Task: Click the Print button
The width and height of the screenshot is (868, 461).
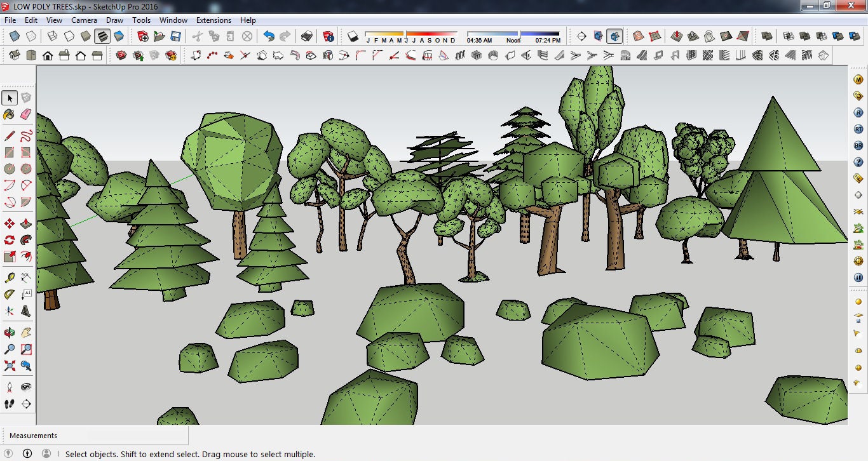Action: pos(307,36)
